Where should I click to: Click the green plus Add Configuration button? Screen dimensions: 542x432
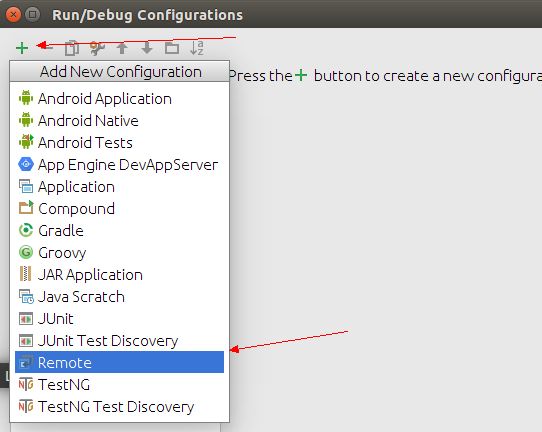click(x=22, y=48)
